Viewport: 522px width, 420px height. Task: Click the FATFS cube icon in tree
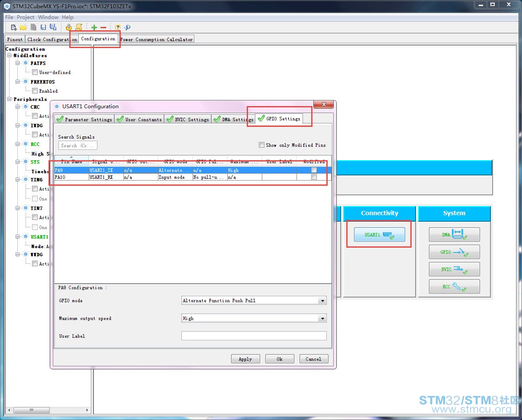point(26,63)
